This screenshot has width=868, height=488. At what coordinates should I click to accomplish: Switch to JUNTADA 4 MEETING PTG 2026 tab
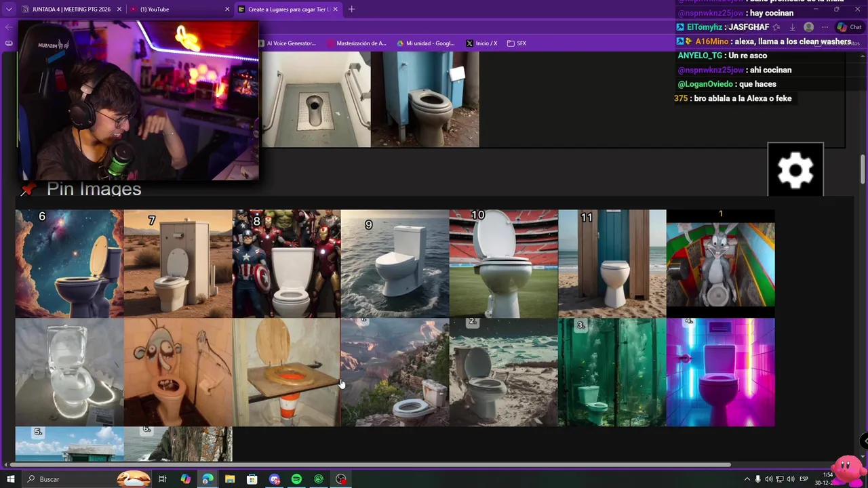point(72,9)
